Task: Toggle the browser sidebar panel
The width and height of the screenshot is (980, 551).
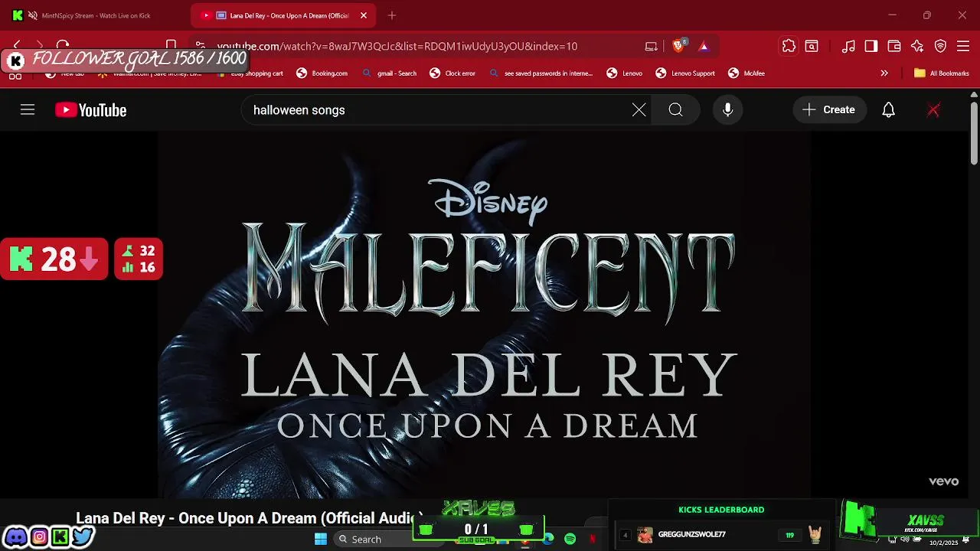Action: click(x=871, y=46)
